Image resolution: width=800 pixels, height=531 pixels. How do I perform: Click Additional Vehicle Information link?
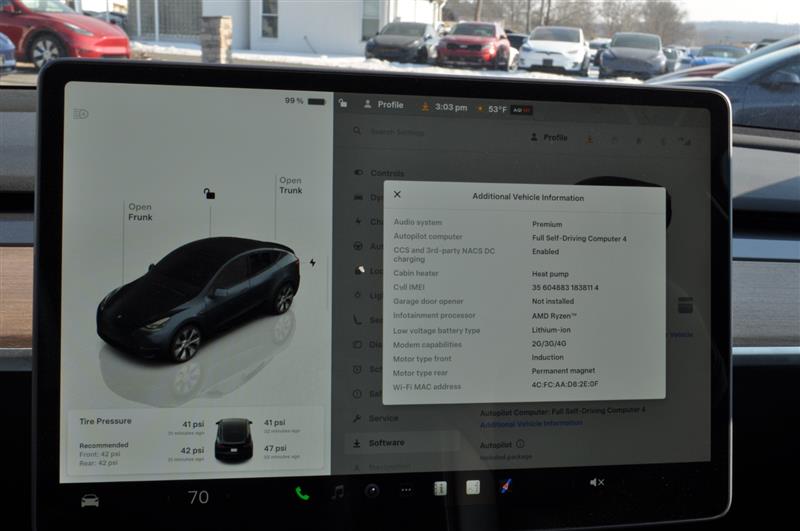(530, 423)
